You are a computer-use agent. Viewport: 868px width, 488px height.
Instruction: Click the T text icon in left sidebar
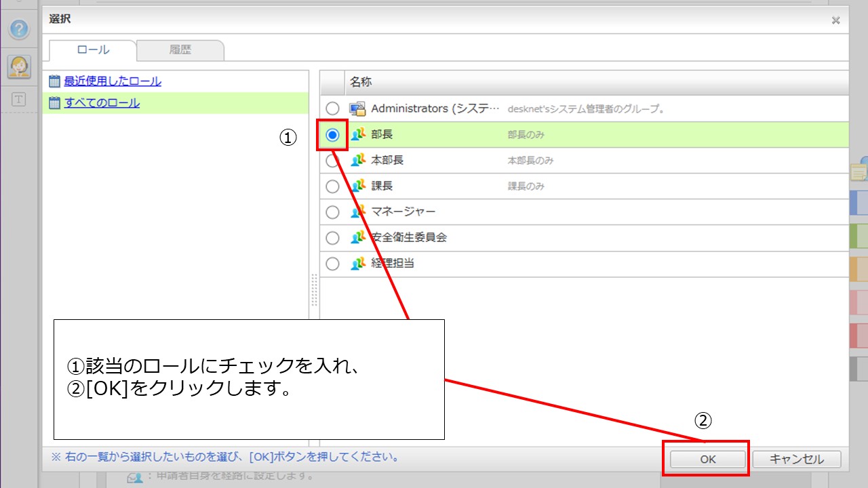(19, 100)
